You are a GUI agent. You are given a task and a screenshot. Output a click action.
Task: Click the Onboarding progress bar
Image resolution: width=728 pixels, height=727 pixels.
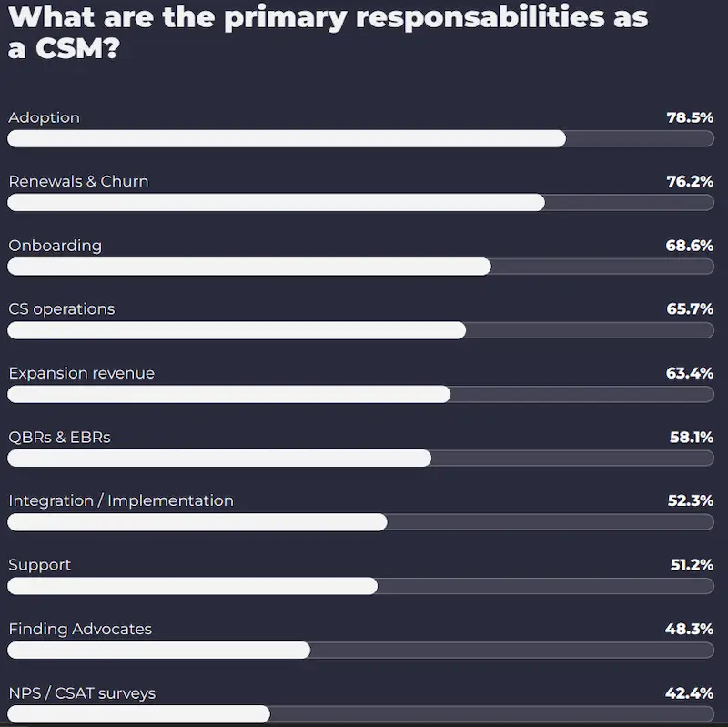point(360,267)
